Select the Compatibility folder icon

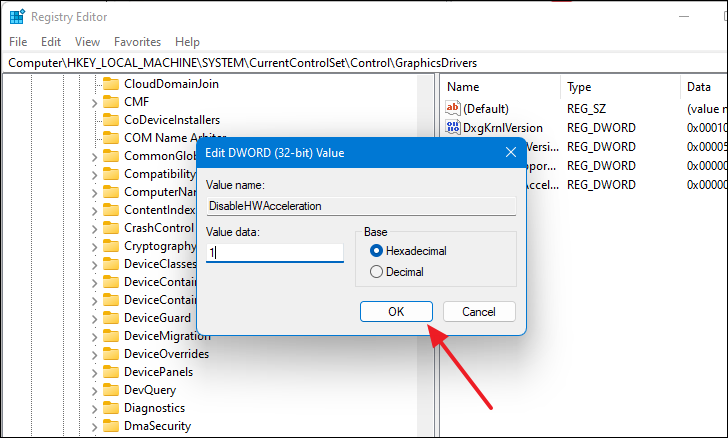tap(110, 174)
